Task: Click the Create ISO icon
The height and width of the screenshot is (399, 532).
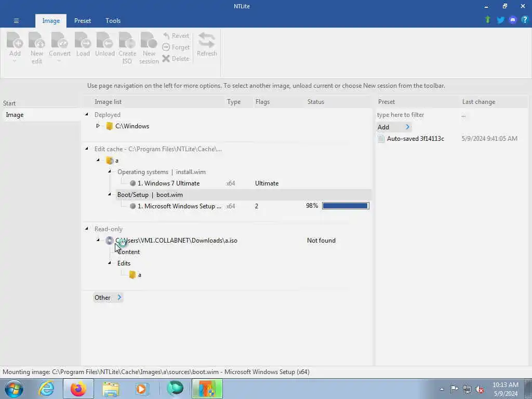Action: coord(127,41)
